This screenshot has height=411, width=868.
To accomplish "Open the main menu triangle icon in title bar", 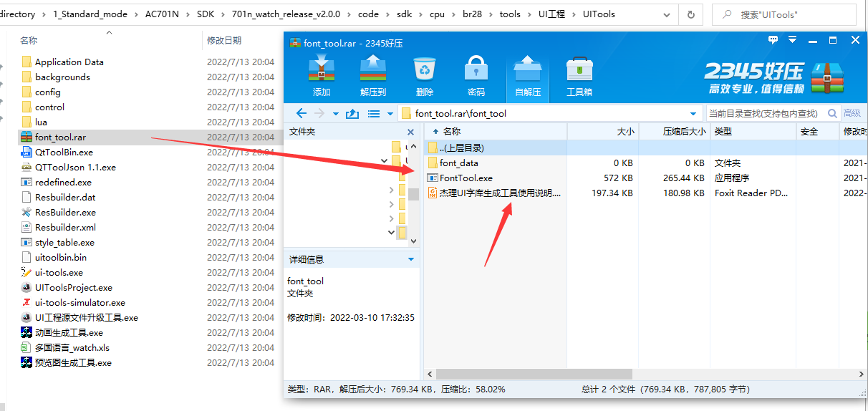I will pos(792,40).
